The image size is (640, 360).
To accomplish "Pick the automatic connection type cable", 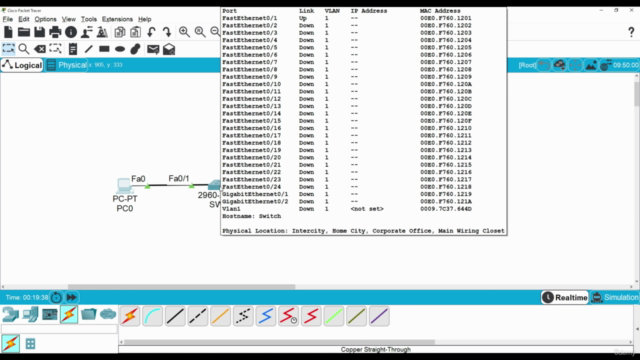I will point(130,316).
